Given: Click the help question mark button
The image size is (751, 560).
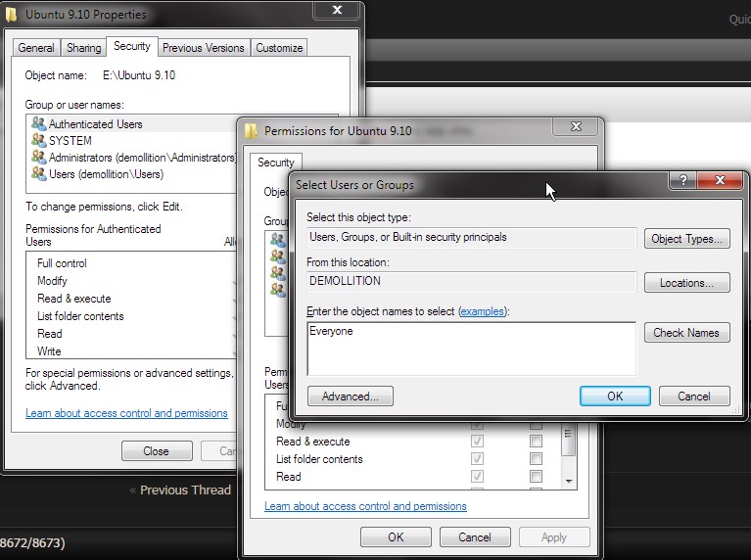Looking at the screenshot, I should (x=683, y=180).
